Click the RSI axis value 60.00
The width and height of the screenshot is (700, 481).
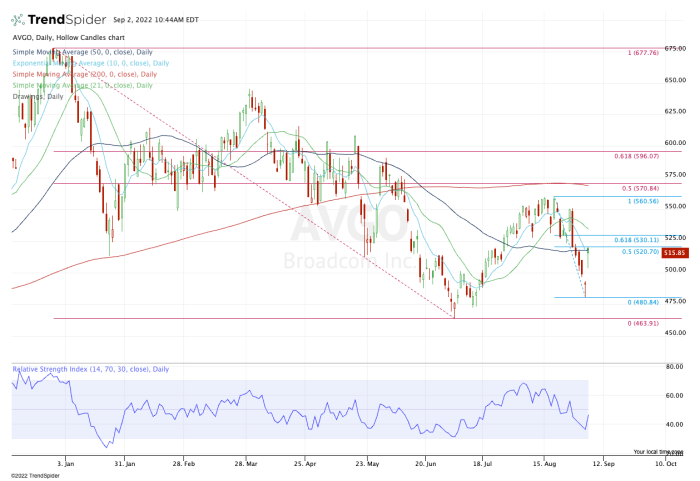[x=675, y=396]
